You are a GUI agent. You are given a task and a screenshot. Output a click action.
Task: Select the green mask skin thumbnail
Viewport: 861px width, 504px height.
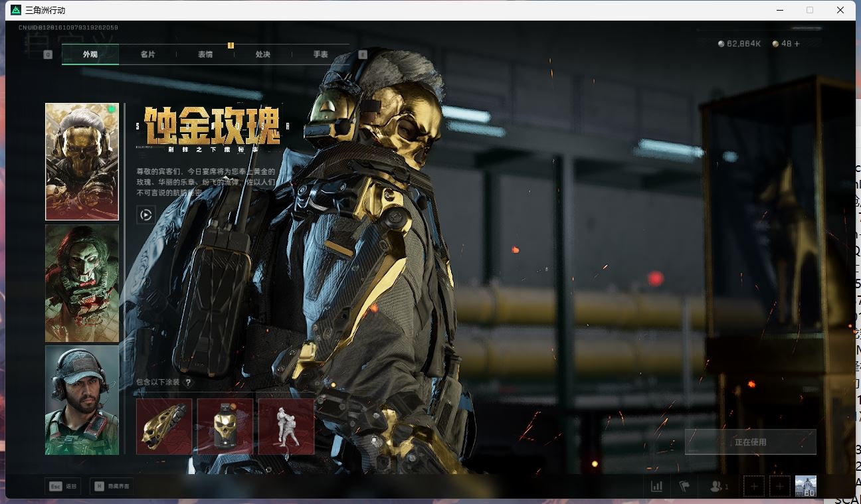coord(82,283)
